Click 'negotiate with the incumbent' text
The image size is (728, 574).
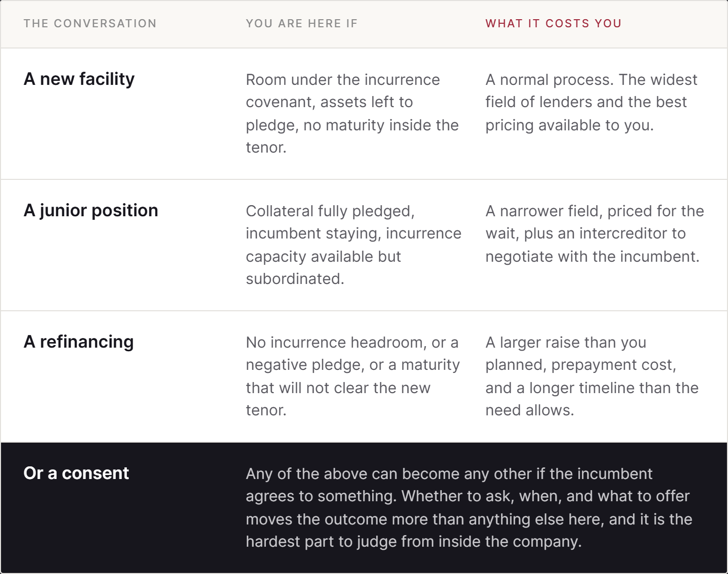pyautogui.click(x=593, y=257)
